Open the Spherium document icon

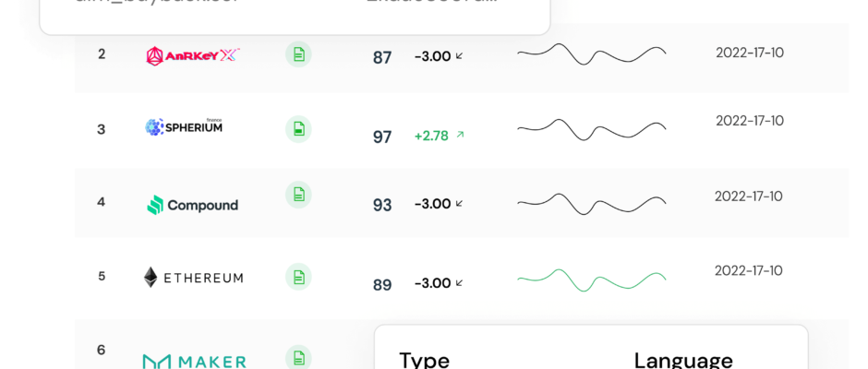coord(298,129)
